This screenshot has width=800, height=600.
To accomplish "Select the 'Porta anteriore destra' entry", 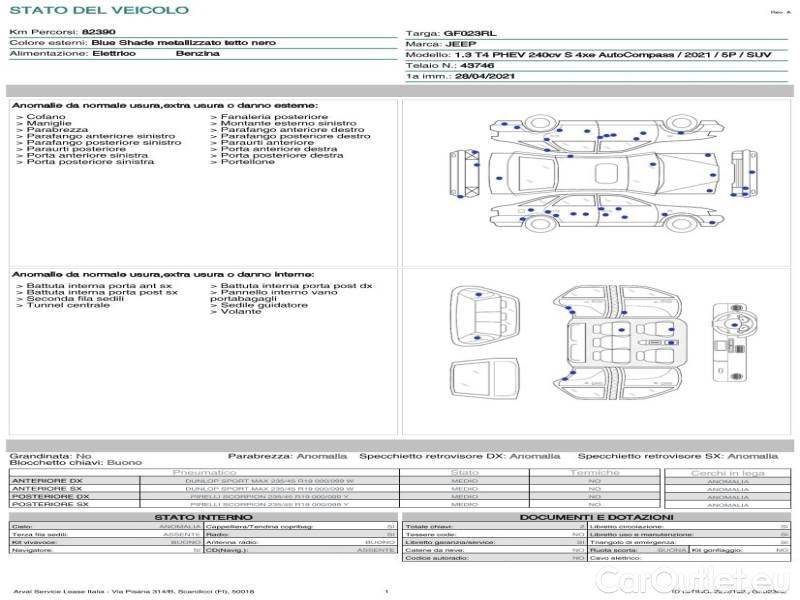I will pyautogui.click(x=279, y=149).
